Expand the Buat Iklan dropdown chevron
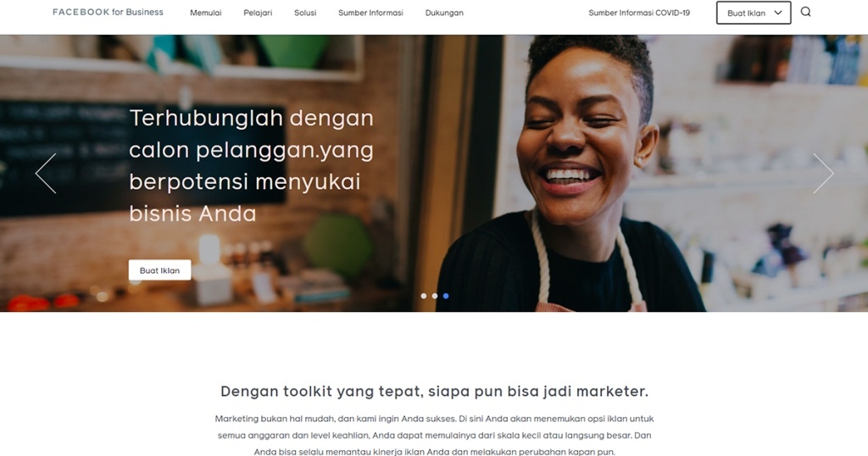 [778, 13]
